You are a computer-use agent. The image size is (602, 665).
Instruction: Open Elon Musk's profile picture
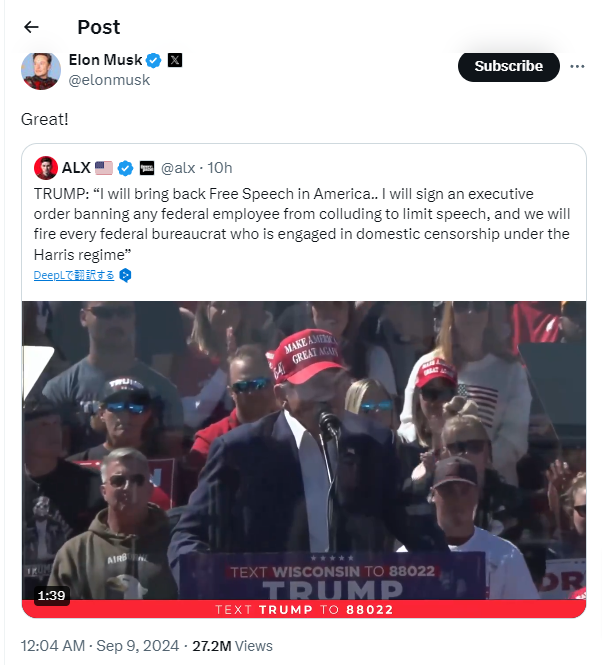tap(40, 69)
